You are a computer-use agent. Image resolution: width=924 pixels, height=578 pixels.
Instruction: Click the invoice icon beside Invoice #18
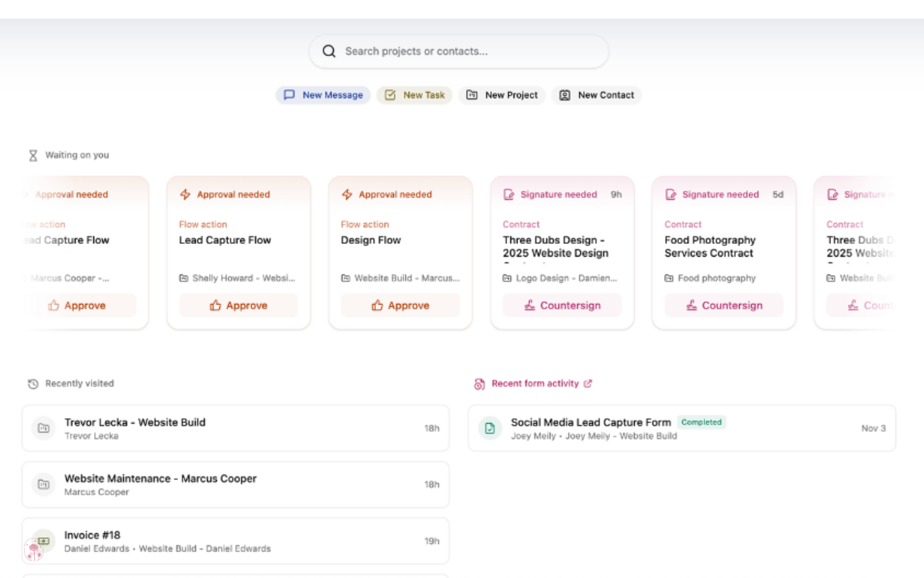[43, 541]
